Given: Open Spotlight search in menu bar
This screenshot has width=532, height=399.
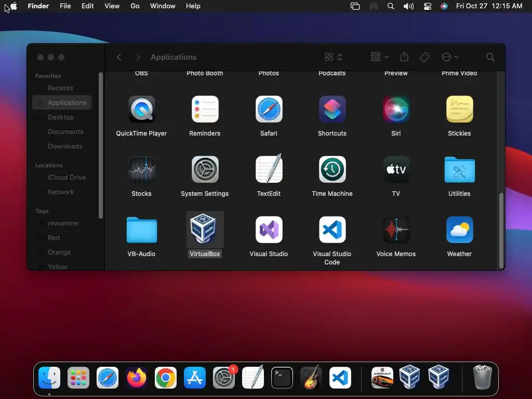Looking at the screenshot, I should tap(391, 6).
